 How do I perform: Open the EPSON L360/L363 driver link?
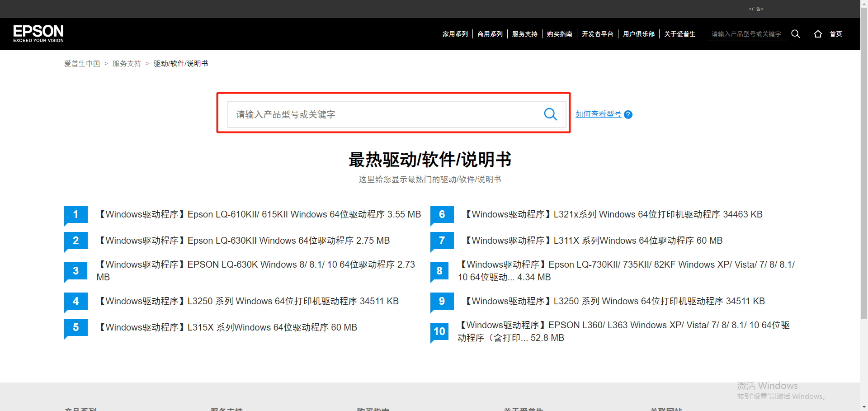(624, 331)
